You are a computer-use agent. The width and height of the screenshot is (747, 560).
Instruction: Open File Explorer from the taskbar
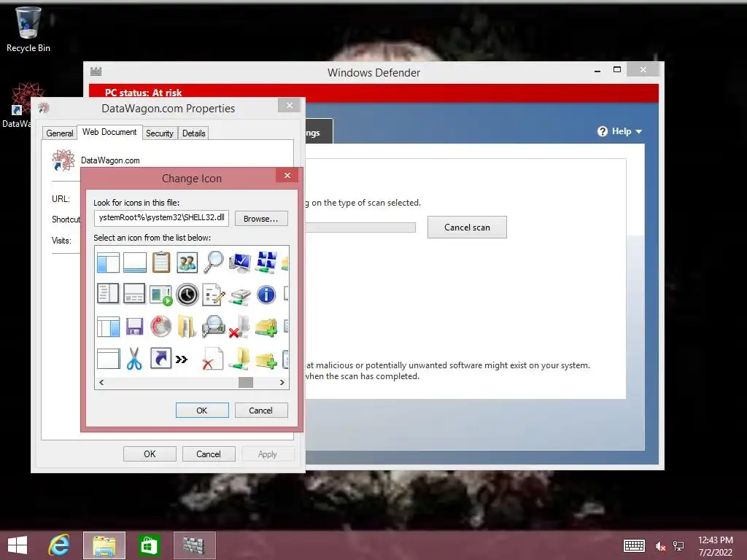pyautogui.click(x=104, y=545)
